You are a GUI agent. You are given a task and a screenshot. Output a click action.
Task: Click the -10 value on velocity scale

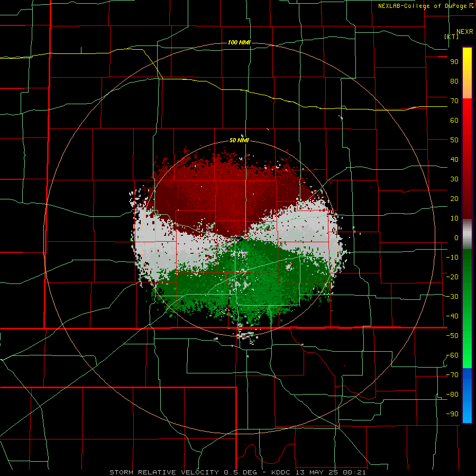(452, 258)
